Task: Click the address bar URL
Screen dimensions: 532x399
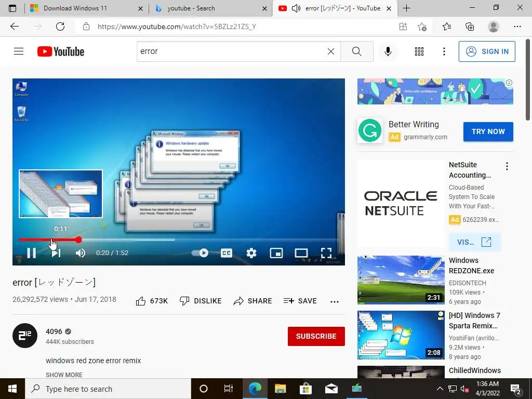Action: click(x=177, y=27)
